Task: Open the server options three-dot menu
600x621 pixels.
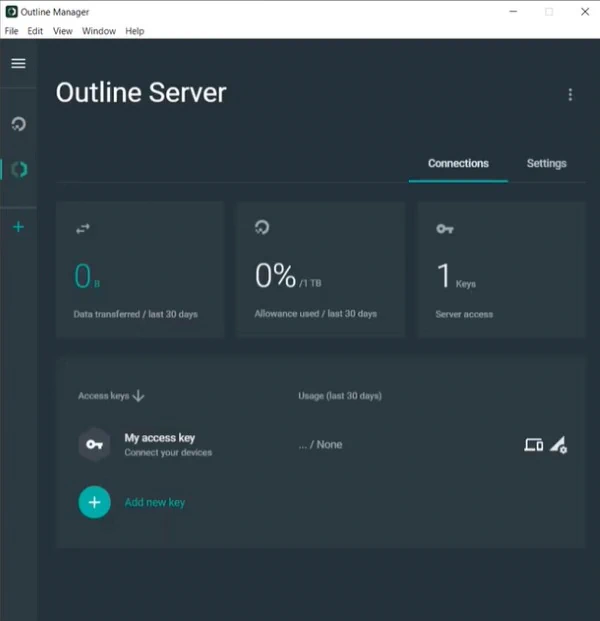Action: [x=570, y=94]
